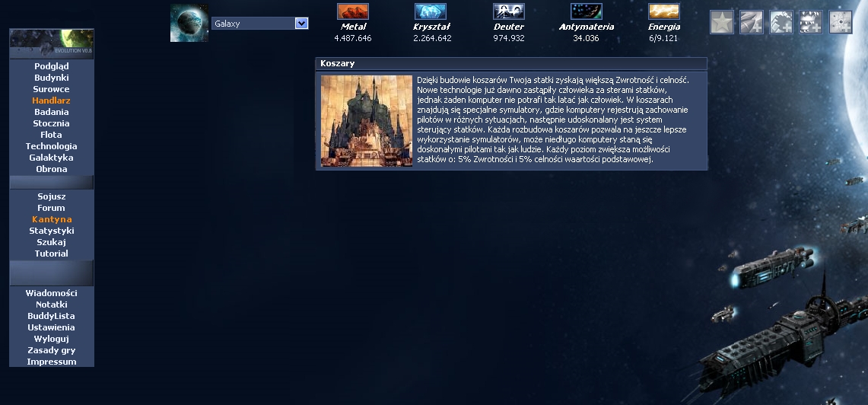Image resolution: width=868 pixels, height=405 pixels.
Task: Click the Deuter resource icon
Action: pyautogui.click(x=509, y=11)
